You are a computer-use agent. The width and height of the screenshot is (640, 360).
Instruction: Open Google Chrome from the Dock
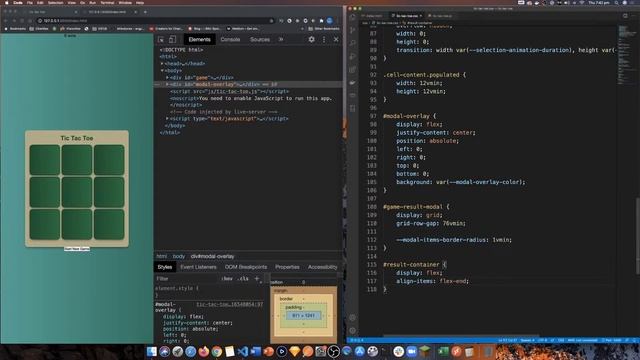[x=217, y=351]
